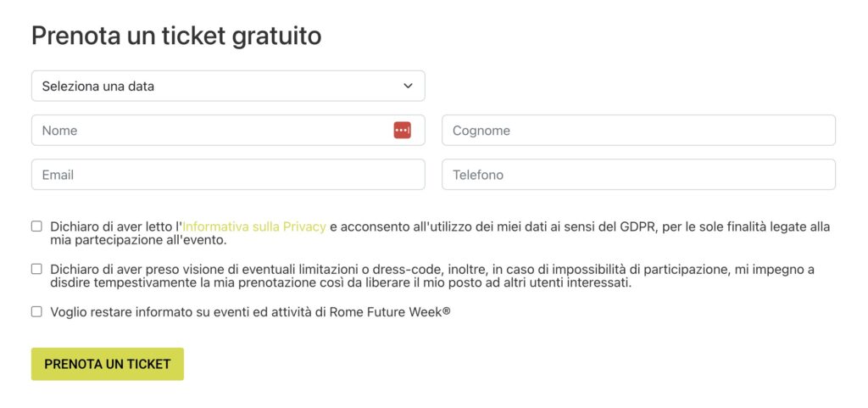Click the "mia partecipazione all'evento" text line
This screenshot has width=868, height=408.
point(138,241)
